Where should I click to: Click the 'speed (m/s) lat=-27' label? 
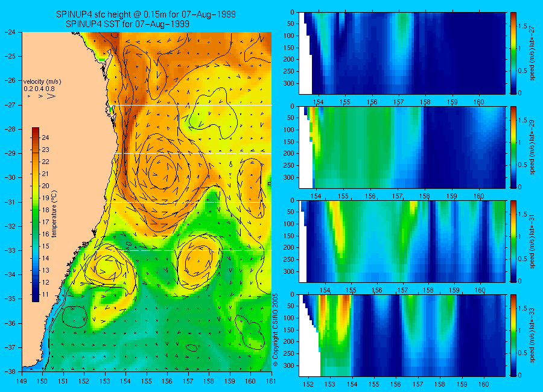click(532, 53)
